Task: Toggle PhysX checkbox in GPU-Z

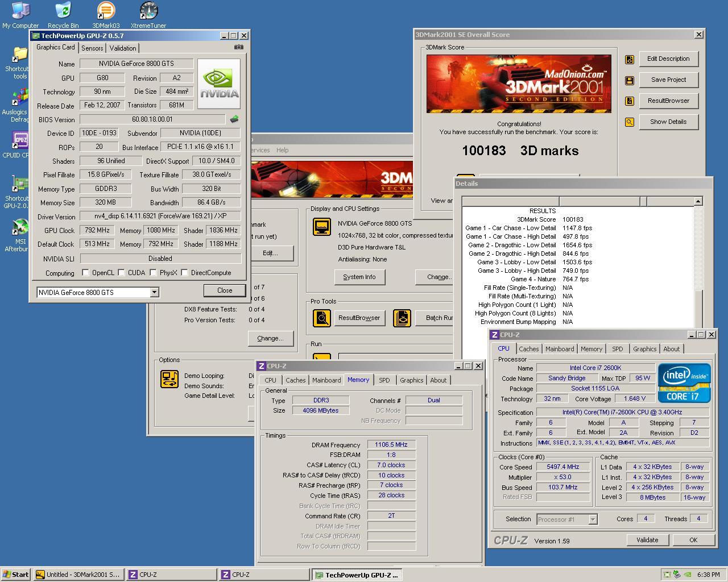Action: click(153, 273)
